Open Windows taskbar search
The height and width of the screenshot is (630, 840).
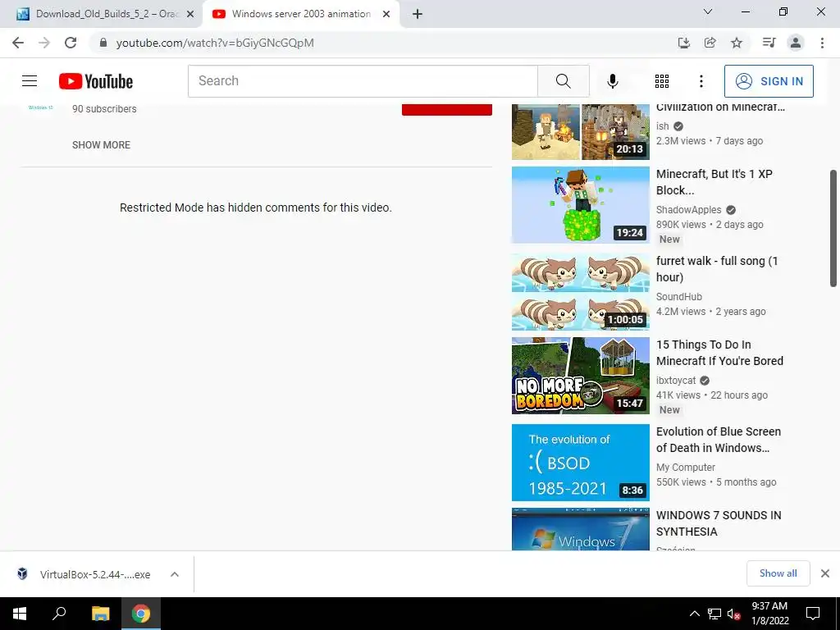(x=59, y=614)
